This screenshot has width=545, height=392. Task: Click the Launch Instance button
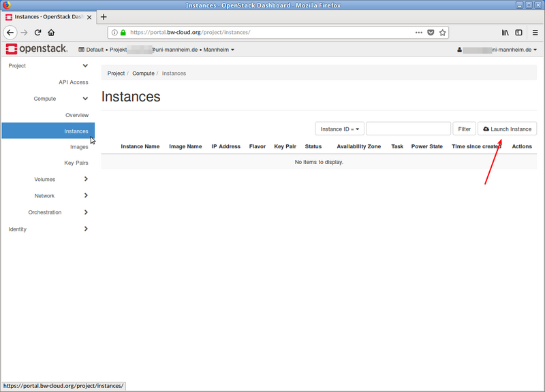[x=507, y=128]
